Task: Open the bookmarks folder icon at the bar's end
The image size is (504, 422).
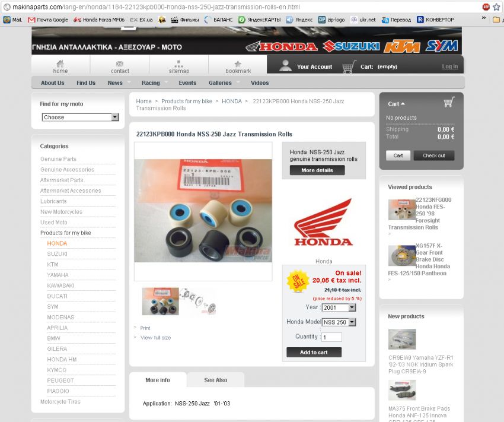Action: (x=496, y=20)
